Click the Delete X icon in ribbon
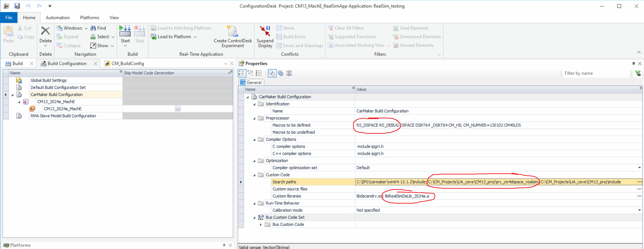The height and width of the screenshot is (249, 644). click(45, 31)
